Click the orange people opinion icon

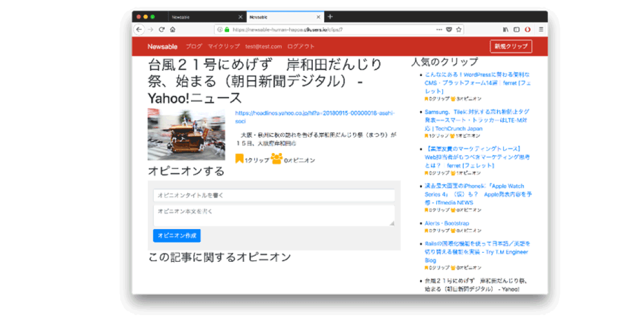(x=277, y=158)
